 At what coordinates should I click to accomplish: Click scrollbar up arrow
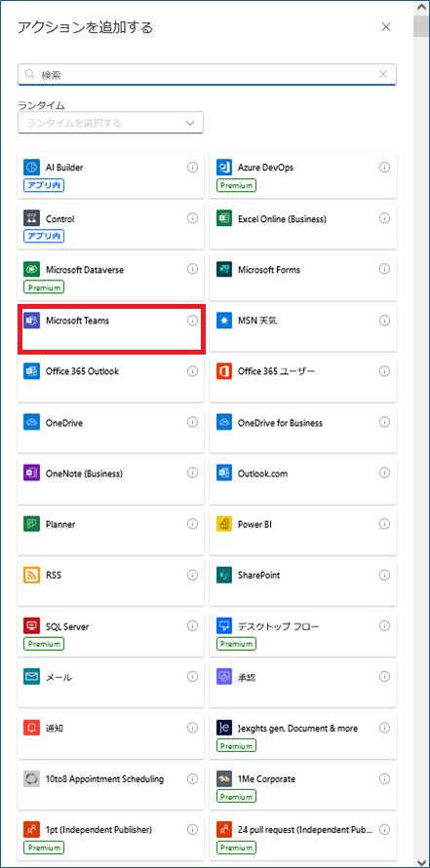pyautogui.click(x=420, y=7)
